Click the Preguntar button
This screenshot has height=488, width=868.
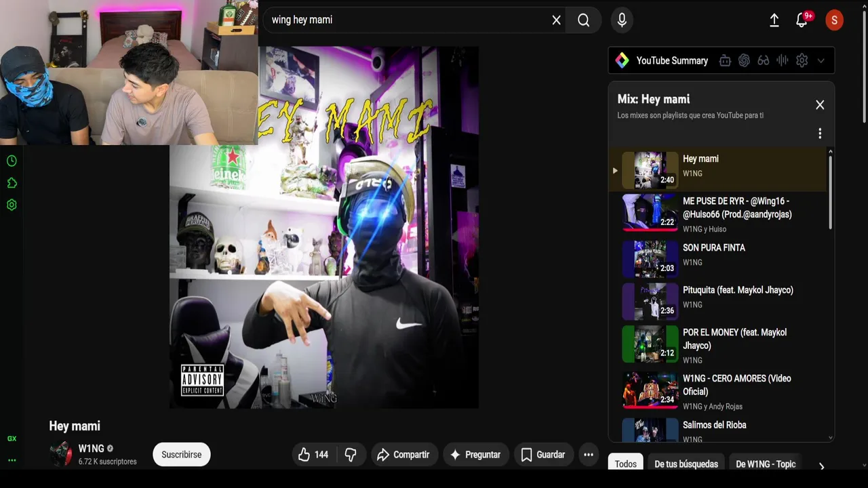pyautogui.click(x=475, y=455)
